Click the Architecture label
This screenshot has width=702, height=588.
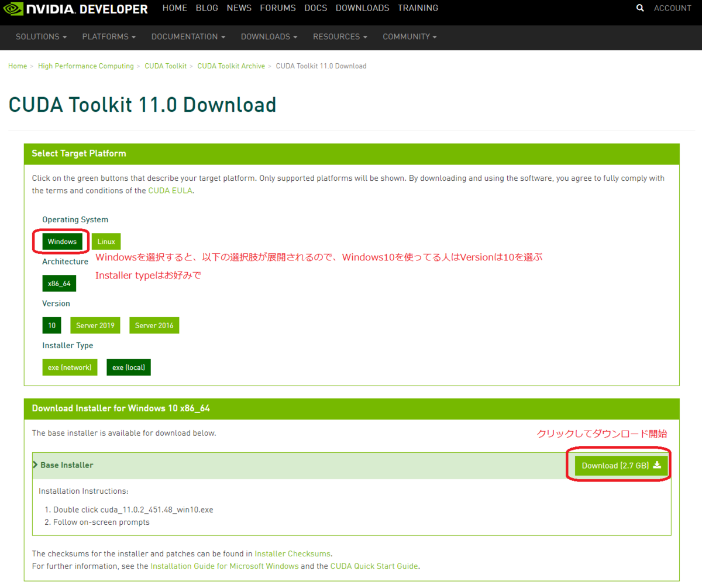coord(66,262)
